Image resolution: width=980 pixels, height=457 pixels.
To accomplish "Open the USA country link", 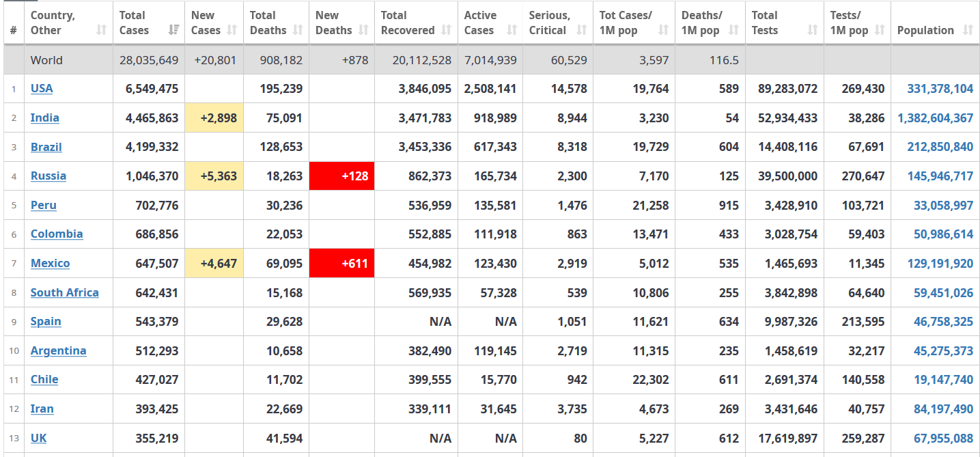I will (42, 88).
